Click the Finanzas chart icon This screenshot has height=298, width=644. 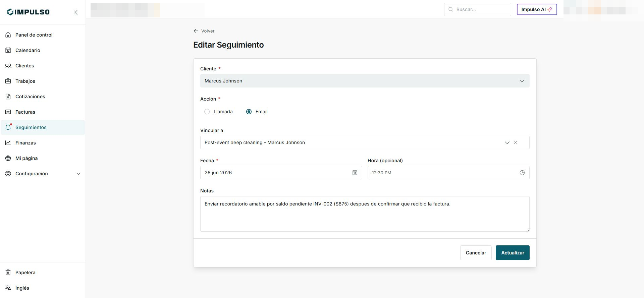point(8,143)
